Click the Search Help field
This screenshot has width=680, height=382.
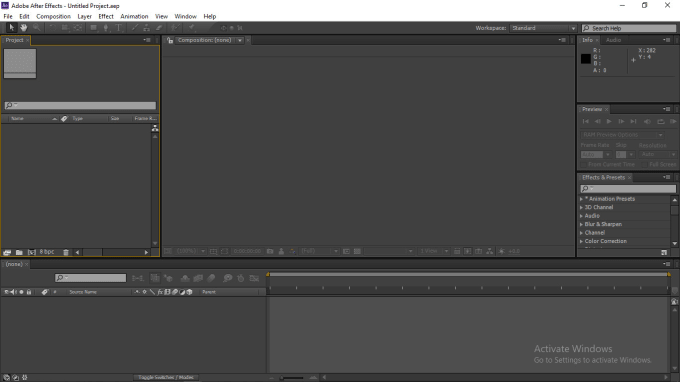629,28
